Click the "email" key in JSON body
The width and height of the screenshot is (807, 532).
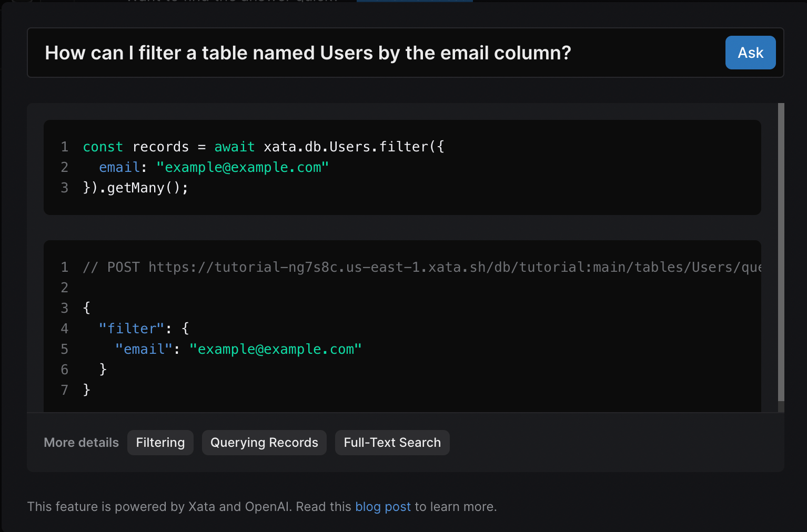[x=144, y=349]
